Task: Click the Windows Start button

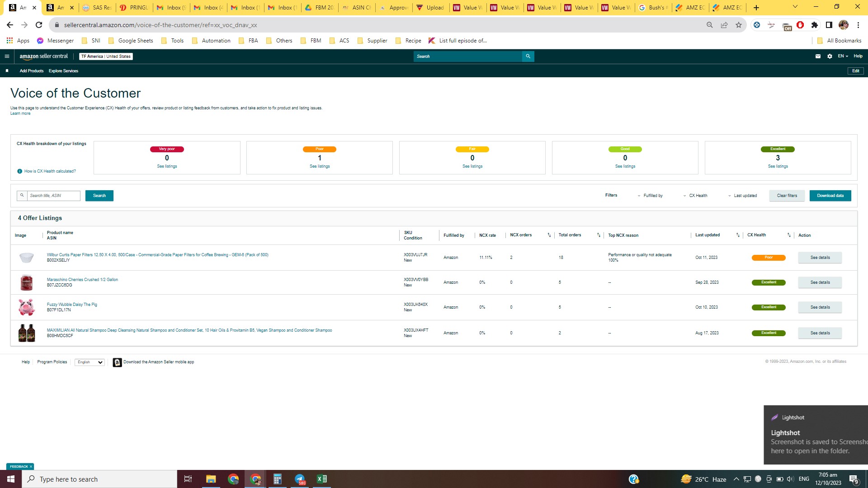Action: (x=11, y=479)
